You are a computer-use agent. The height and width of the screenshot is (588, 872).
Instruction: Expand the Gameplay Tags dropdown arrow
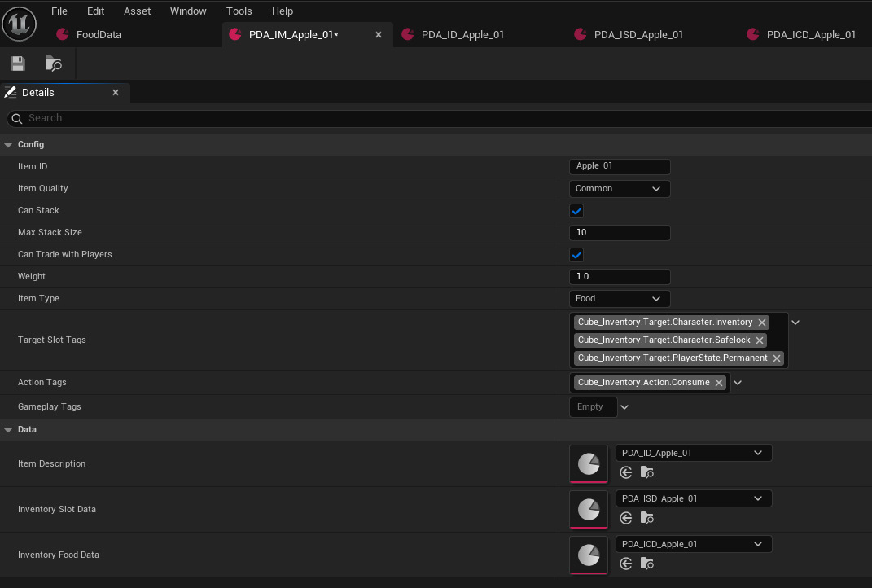coord(624,407)
